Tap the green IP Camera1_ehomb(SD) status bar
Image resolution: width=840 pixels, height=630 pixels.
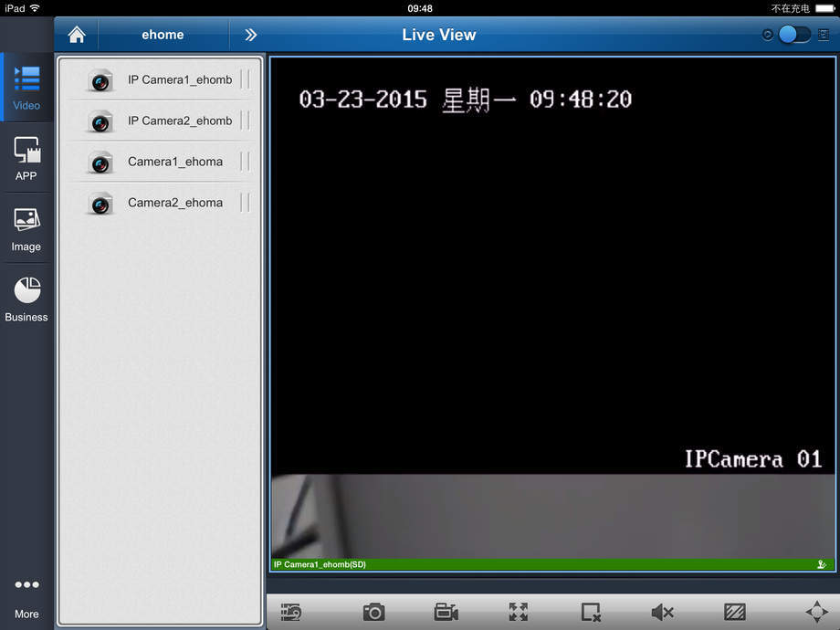[x=552, y=564]
